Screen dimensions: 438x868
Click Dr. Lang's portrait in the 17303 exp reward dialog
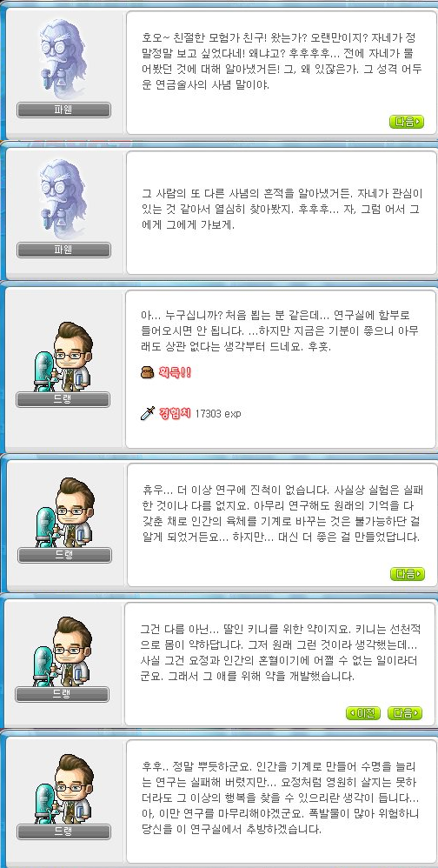[63, 355]
